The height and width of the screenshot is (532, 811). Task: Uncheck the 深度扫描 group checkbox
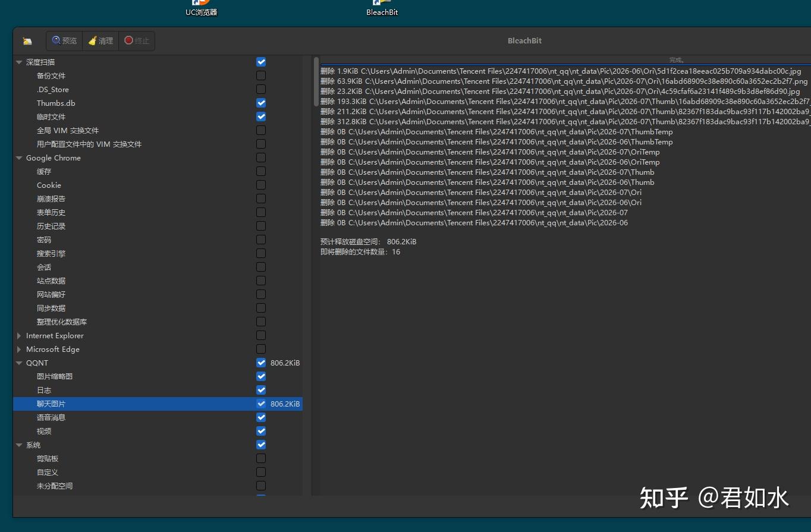click(x=261, y=62)
